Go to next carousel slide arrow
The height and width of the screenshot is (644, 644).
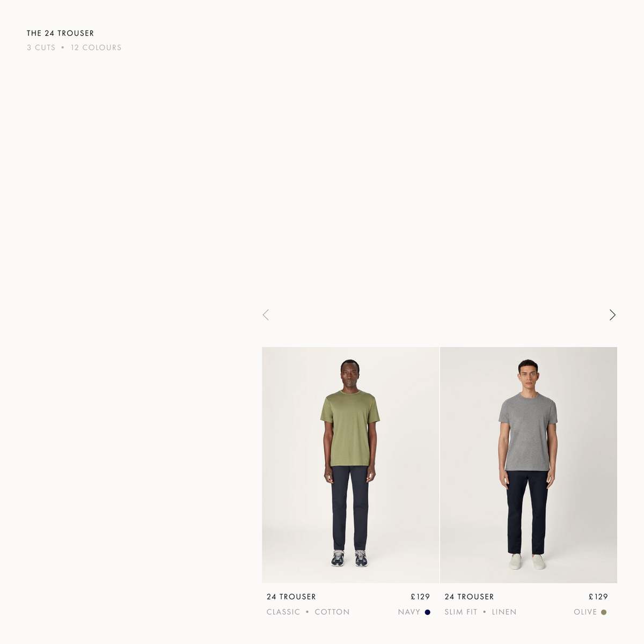[612, 315]
